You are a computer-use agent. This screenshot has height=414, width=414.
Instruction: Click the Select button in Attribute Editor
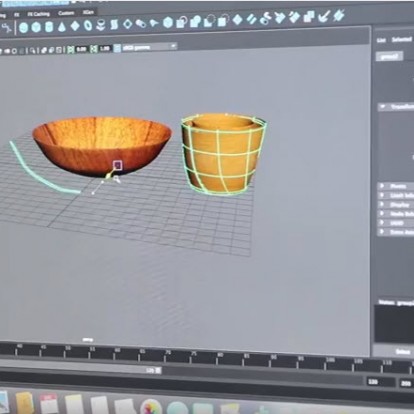pos(402,352)
